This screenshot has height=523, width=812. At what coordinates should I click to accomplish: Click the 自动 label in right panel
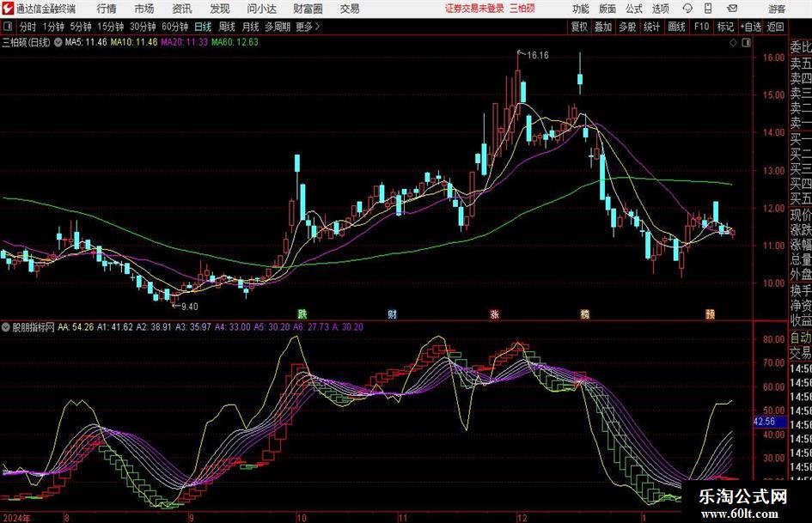point(801,338)
